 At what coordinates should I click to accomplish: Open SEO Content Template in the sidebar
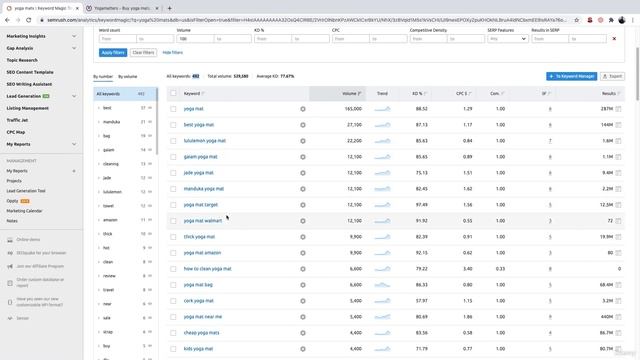pyautogui.click(x=30, y=72)
